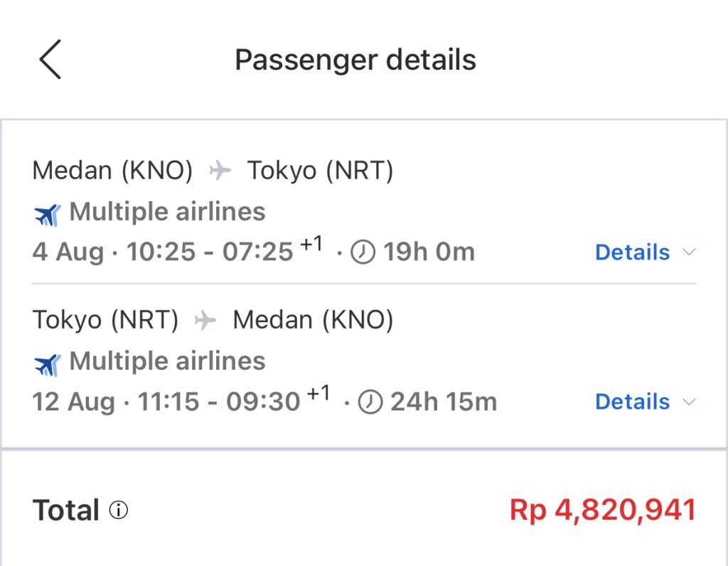The image size is (728, 566).
Task: Tap the info icon beside Total
Action: click(x=119, y=510)
